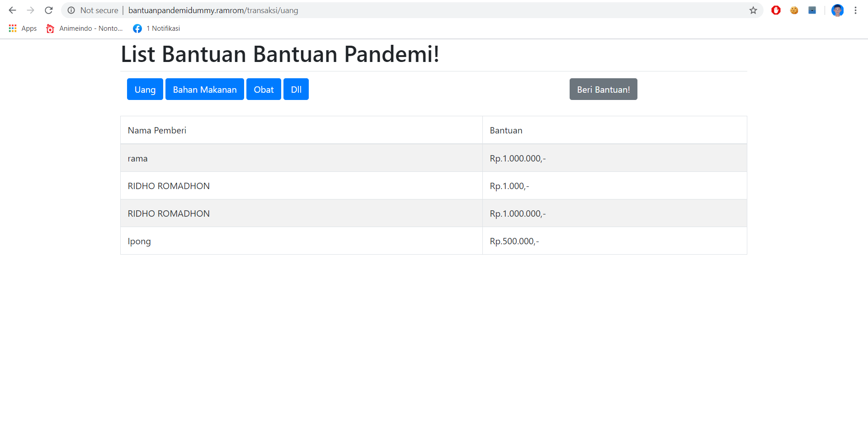Open the site security info icon
This screenshot has height=446, width=868.
[71, 10]
